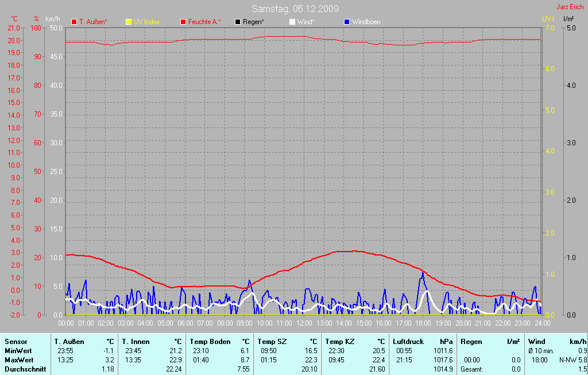Click the 18:00 mark on the time axis
This screenshot has width=588, height=375.
pyautogui.click(x=423, y=324)
